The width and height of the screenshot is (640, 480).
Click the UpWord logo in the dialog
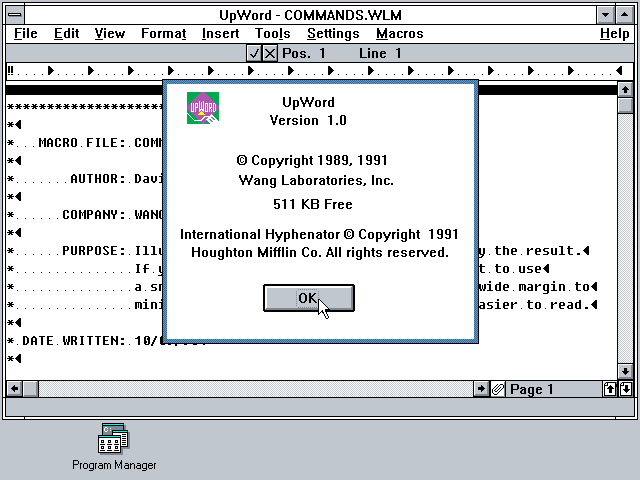(x=203, y=108)
